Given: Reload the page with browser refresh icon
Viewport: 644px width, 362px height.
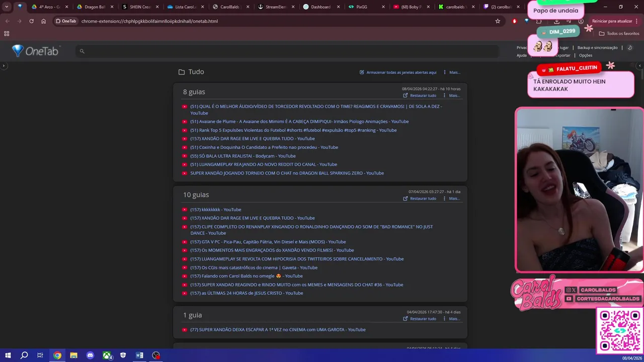Looking at the screenshot, I should click(x=31, y=21).
